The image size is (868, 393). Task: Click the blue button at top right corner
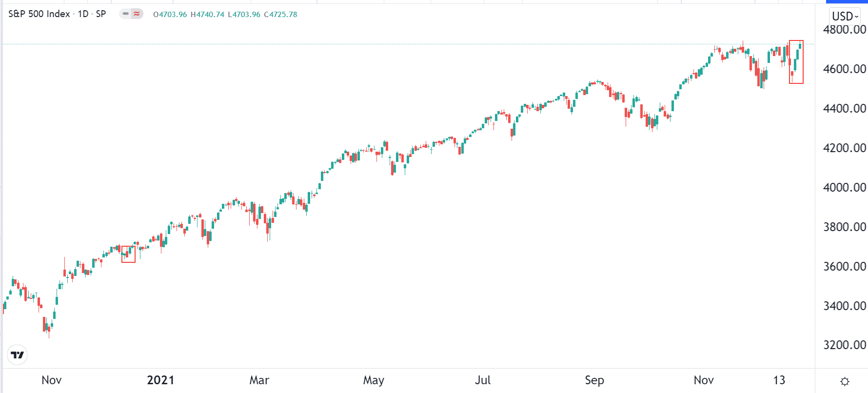click(847, 1)
